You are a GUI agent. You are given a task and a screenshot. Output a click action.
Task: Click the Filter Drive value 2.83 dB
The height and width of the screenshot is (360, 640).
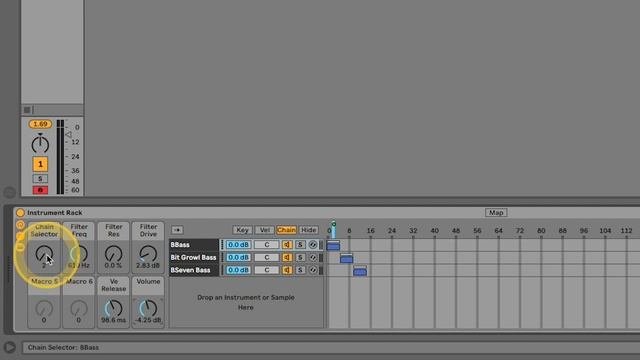tap(148, 265)
